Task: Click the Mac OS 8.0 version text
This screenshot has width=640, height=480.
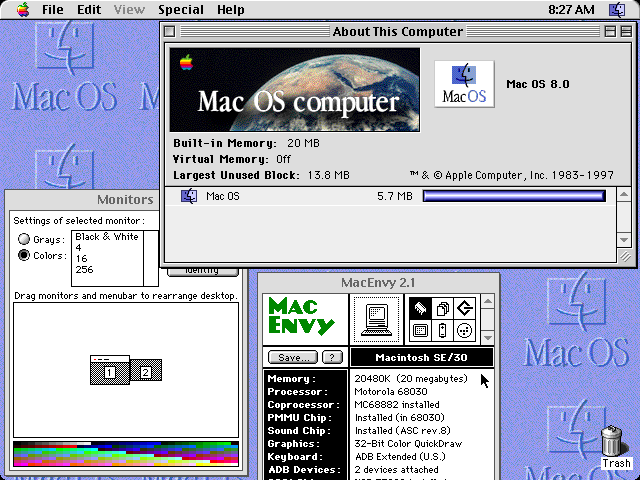Action: [x=538, y=84]
